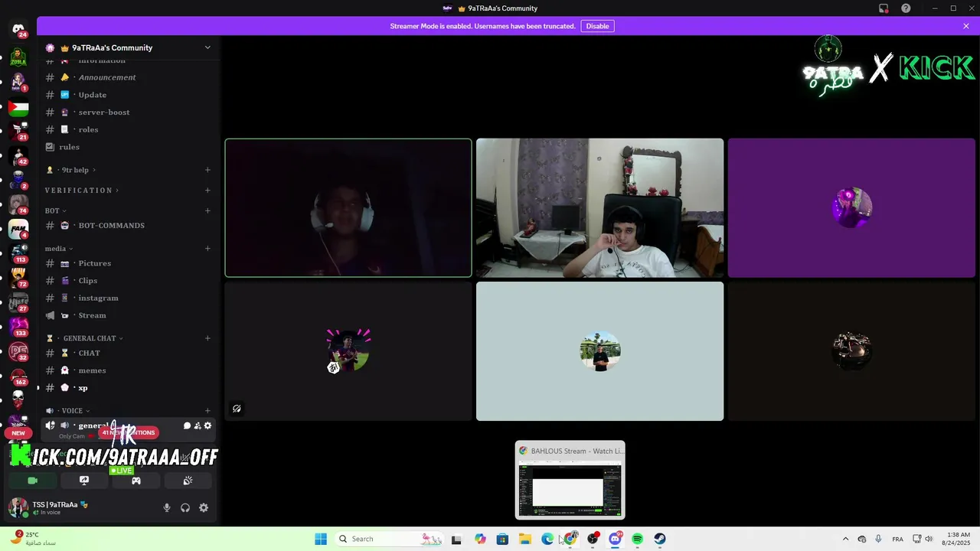Edit general voice channel settings gear

tap(207, 425)
